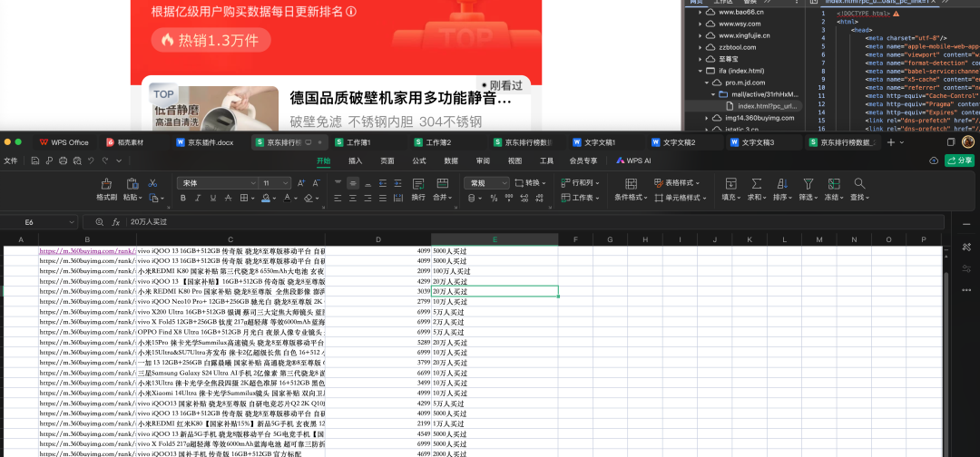Open the Cell Style (单元格样式) dropdown
This screenshot has height=457, width=980.
click(681, 198)
